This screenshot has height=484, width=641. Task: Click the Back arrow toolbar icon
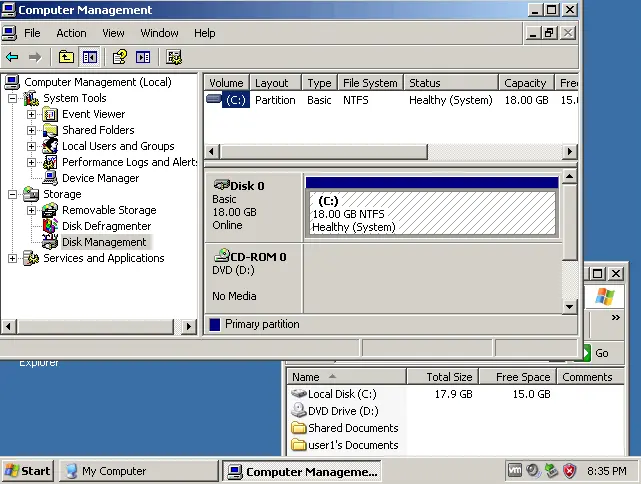tap(12, 57)
